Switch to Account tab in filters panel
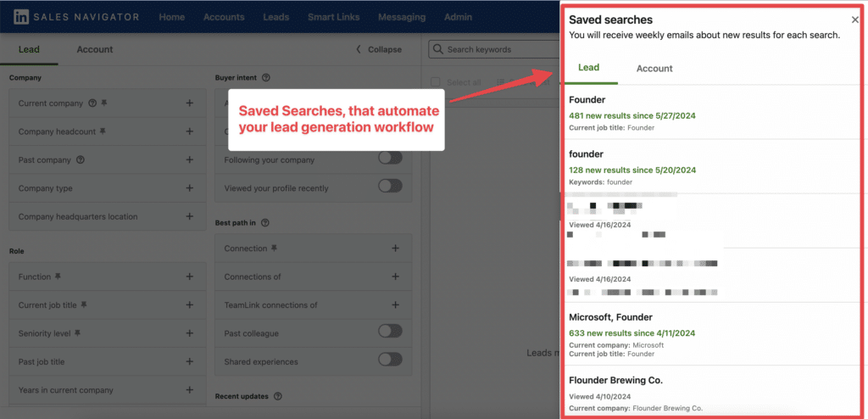 click(x=95, y=49)
